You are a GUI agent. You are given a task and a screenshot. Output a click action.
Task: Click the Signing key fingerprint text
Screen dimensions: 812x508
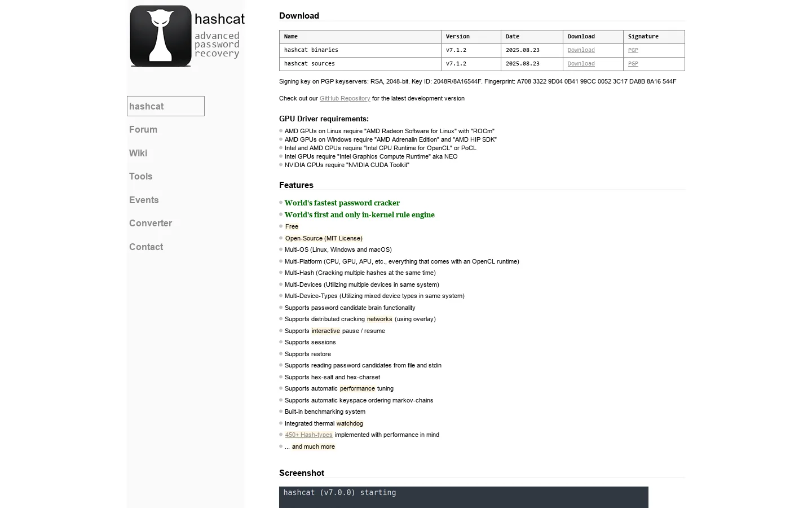[478, 81]
